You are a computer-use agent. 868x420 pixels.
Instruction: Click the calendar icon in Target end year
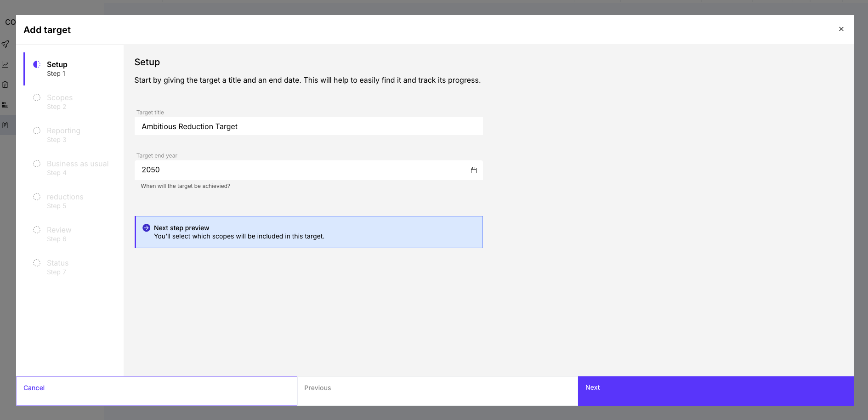pyautogui.click(x=474, y=170)
